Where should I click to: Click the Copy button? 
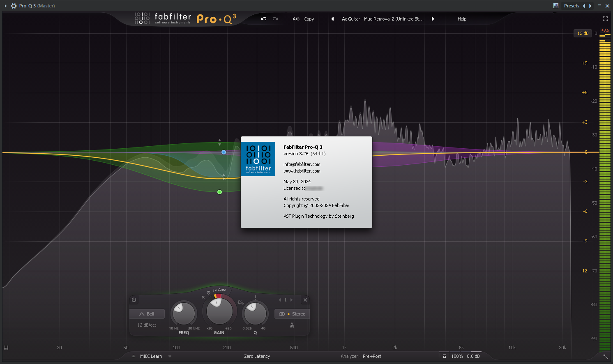309,19
